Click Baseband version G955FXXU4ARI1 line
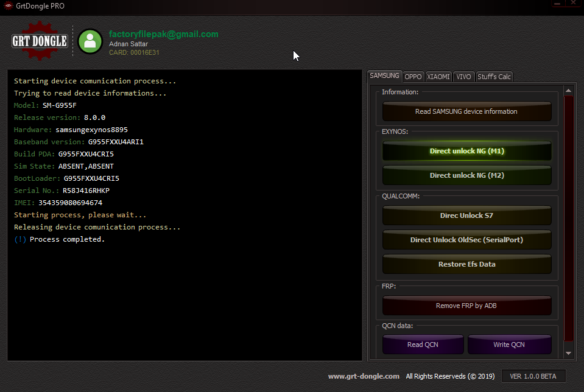 [x=79, y=142]
